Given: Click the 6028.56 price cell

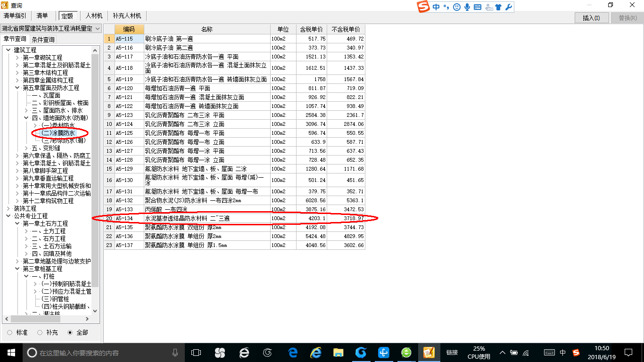Looking at the screenshot, I should [312, 200].
